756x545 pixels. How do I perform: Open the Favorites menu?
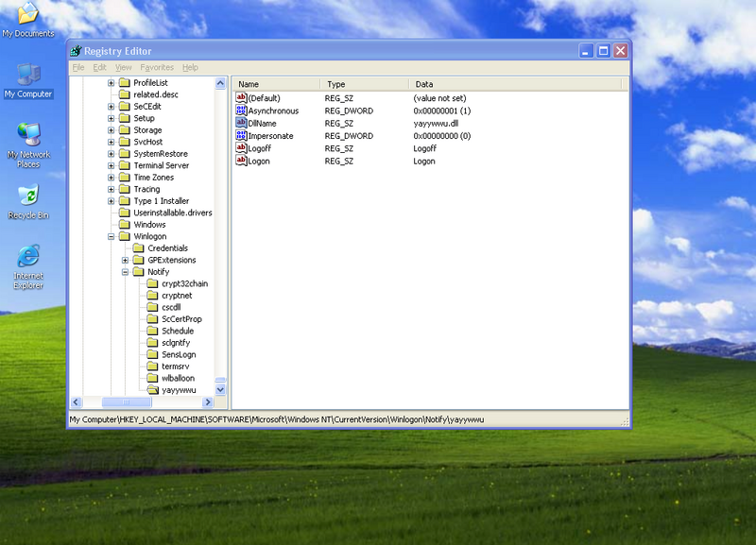(x=157, y=67)
